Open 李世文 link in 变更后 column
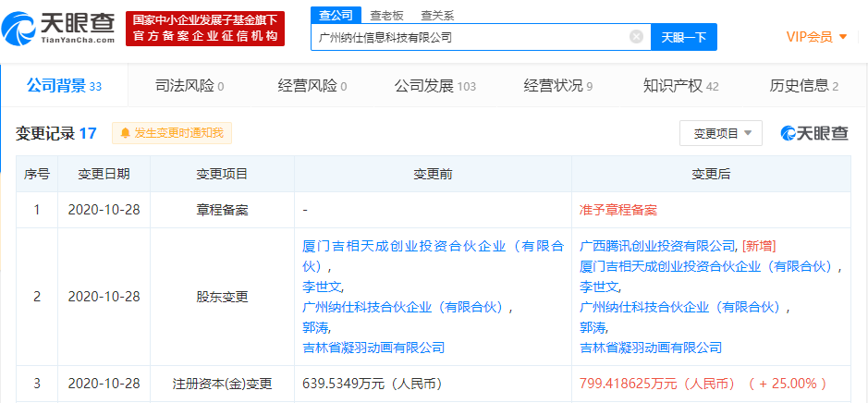868x403 pixels. coord(598,287)
